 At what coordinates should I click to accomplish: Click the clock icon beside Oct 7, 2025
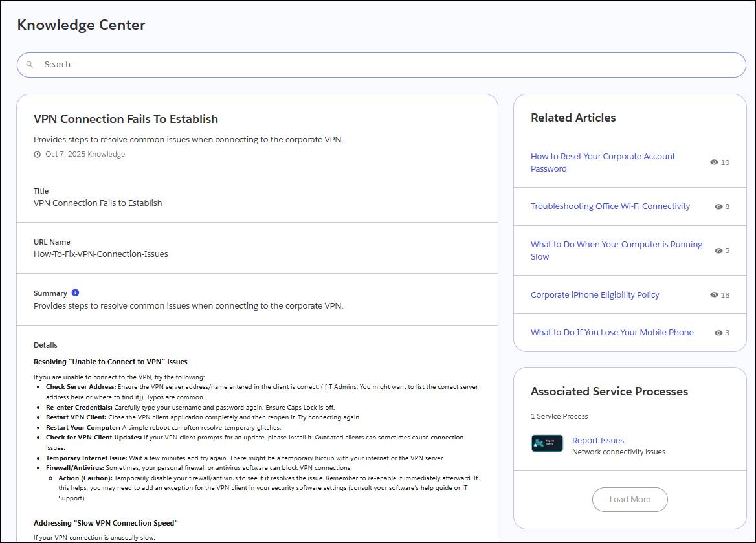click(x=37, y=154)
